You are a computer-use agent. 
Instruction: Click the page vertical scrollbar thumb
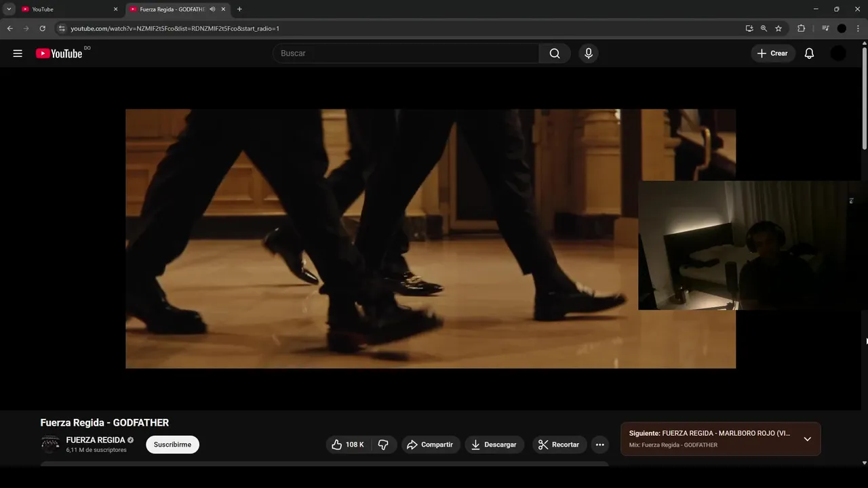point(864,98)
